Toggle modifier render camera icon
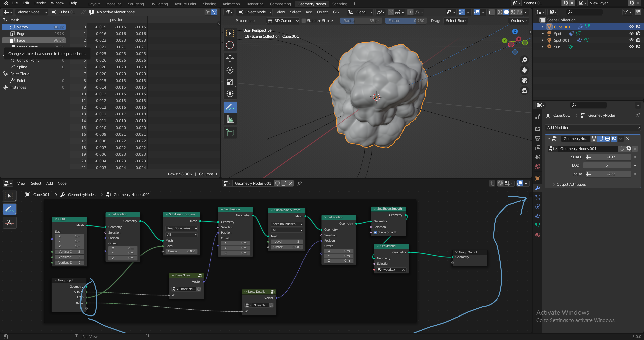Viewport: 644px width, 340px height. pyautogui.click(x=614, y=139)
